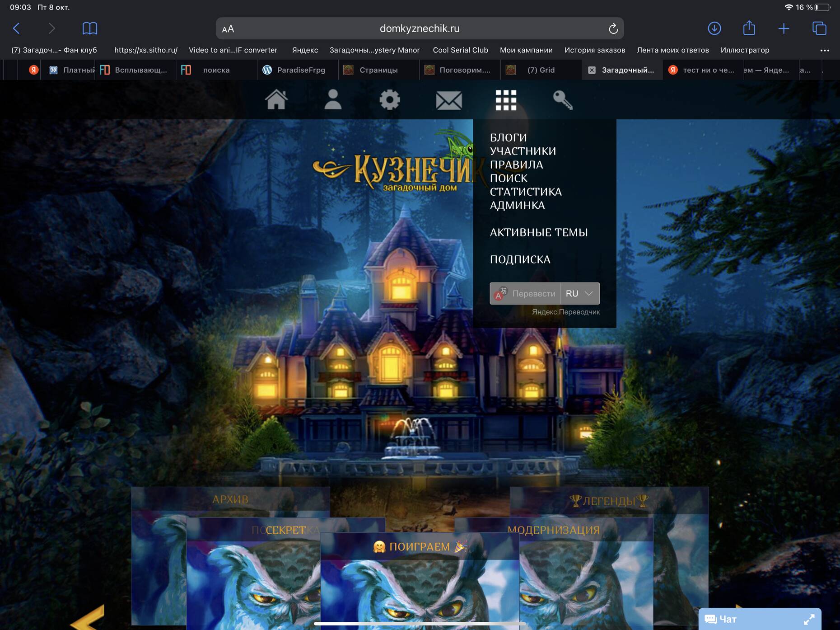Open the bookmarks bar three-dots overflow

click(825, 50)
